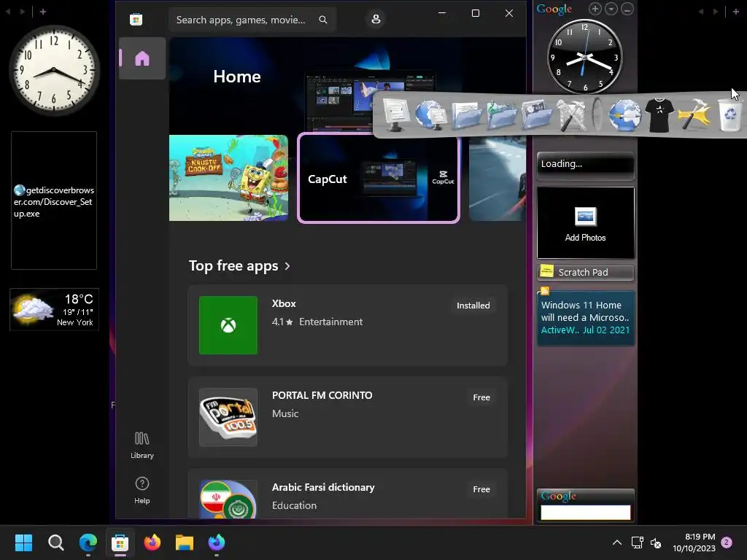747x560 pixels.
Task: Open the Scratch Pad gadget
Action: coord(586,273)
